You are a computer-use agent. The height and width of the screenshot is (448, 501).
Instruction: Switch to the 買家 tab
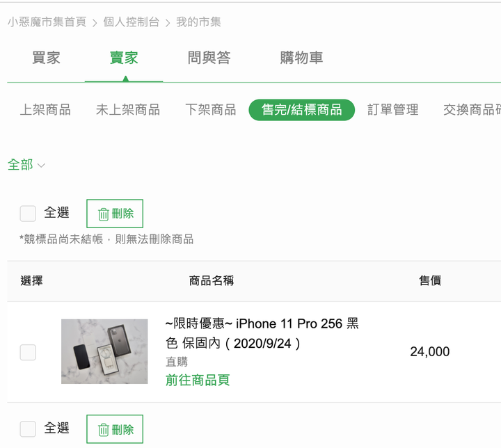pos(46,58)
